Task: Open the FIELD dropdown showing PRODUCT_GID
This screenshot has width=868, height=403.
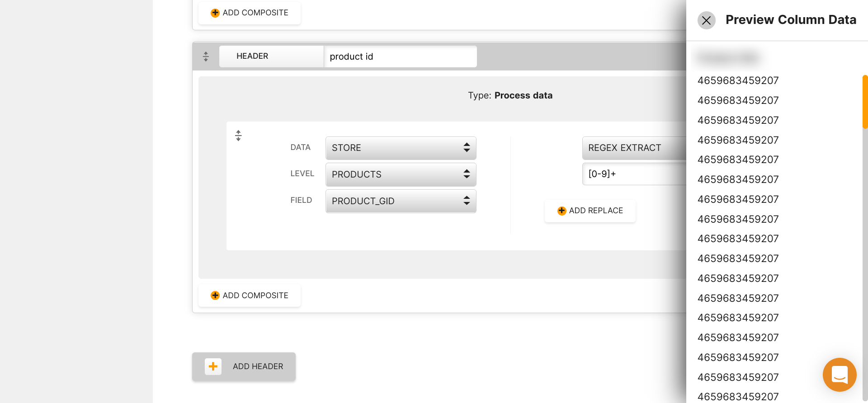Action: point(401,201)
